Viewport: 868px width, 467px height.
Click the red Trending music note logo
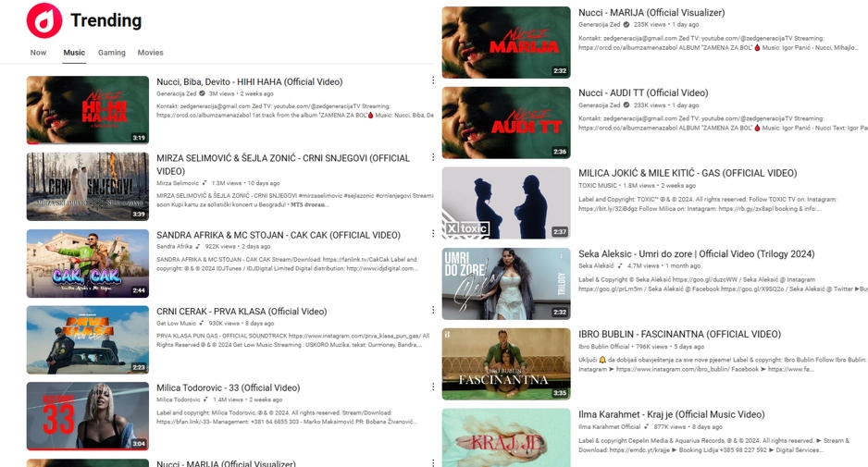44,20
